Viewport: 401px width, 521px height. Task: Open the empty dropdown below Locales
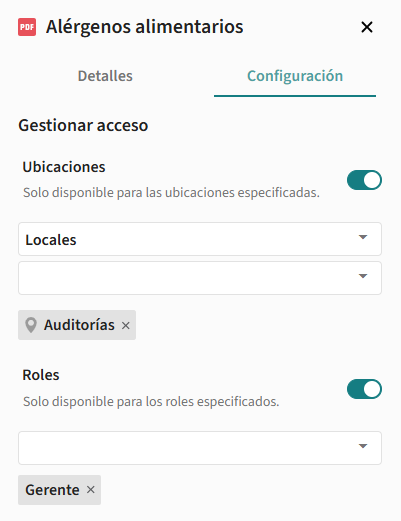pos(200,278)
